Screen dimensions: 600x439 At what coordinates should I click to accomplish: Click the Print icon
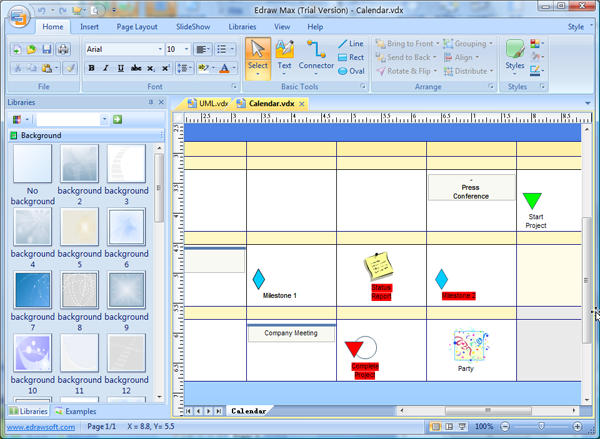tap(63, 49)
